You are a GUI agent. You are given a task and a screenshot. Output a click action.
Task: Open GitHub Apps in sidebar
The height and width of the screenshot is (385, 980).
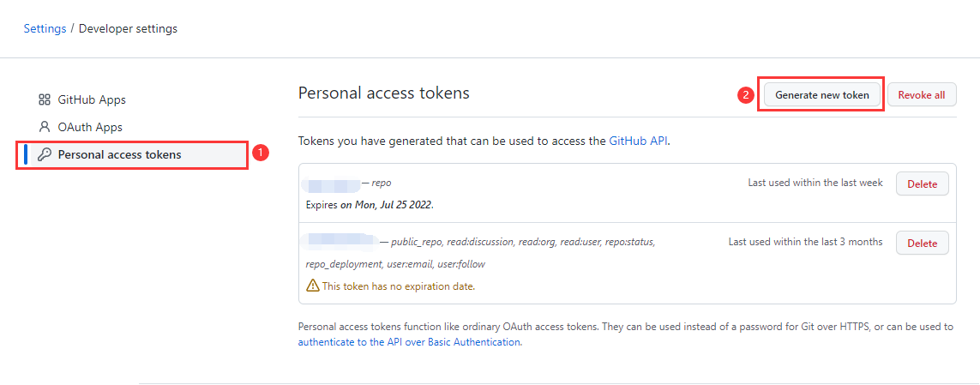tap(92, 99)
